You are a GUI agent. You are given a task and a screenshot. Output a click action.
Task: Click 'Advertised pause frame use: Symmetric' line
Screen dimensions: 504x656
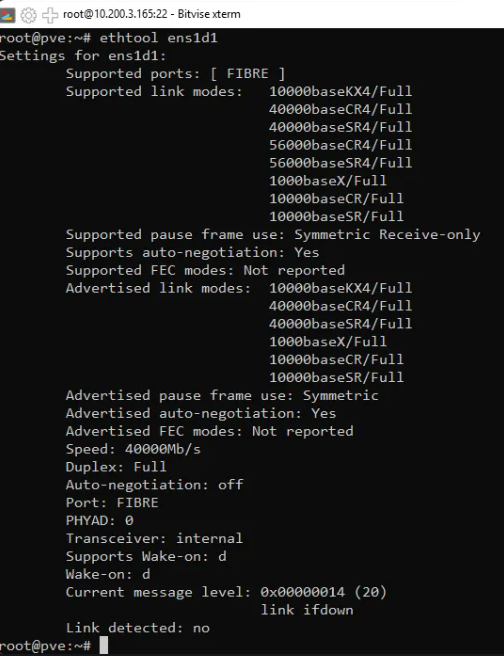222,396
